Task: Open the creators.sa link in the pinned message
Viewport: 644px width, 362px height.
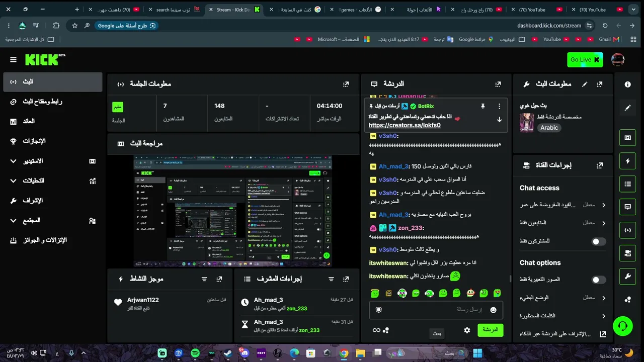Action: 405,125
